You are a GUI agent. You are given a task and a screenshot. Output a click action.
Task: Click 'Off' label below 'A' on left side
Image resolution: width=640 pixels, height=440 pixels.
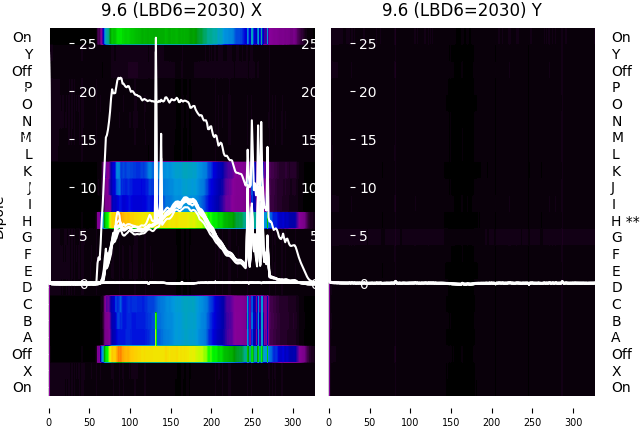pos(22,354)
